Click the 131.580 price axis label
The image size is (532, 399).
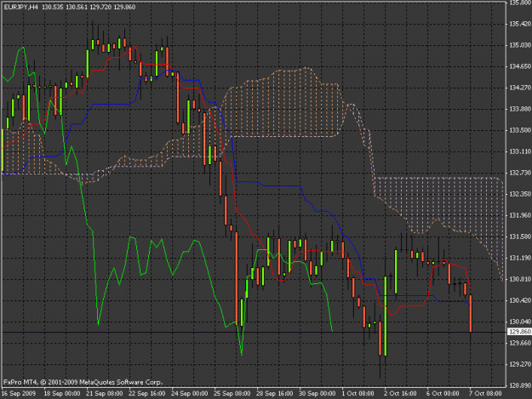(520, 237)
